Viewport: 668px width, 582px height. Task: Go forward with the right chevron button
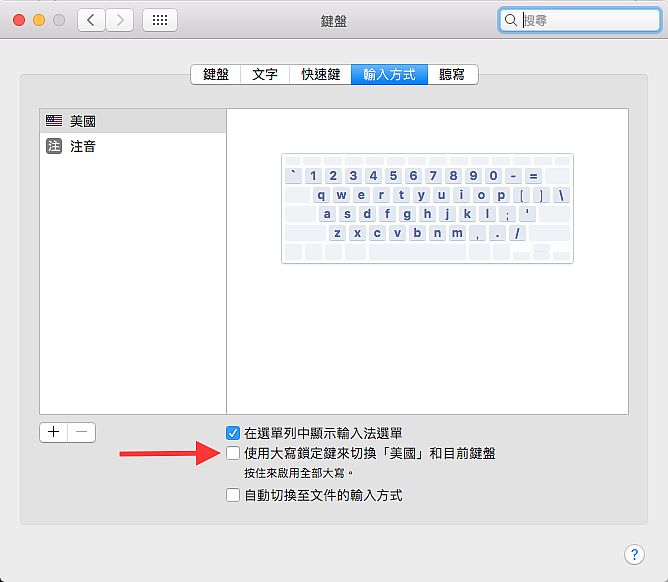point(120,20)
